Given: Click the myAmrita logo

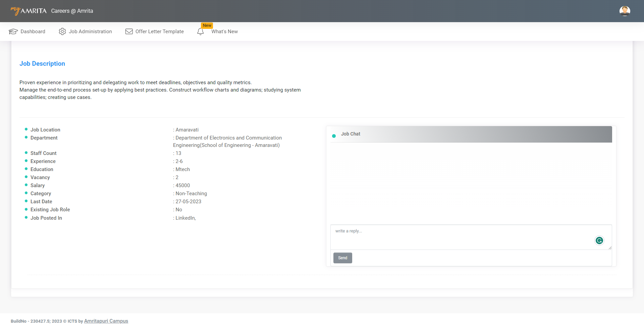Looking at the screenshot, I should click(29, 11).
